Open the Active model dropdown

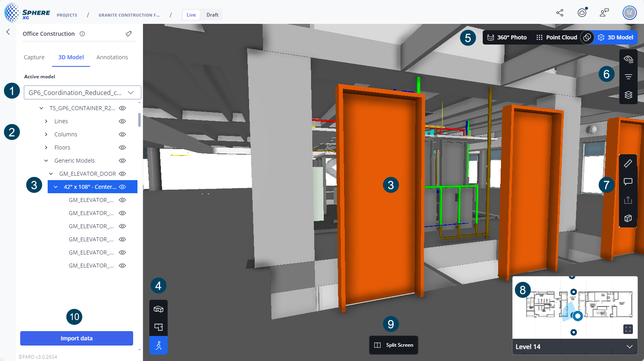(x=83, y=93)
